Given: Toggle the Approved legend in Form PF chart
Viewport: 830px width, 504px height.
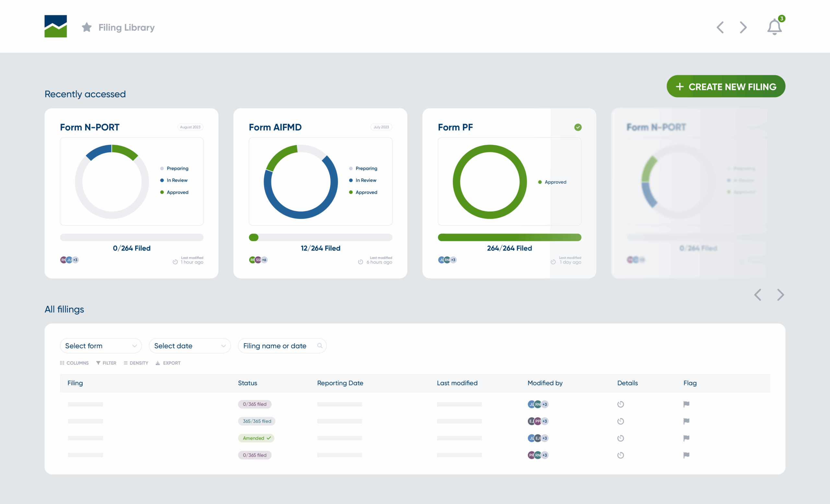Looking at the screenshot, I should pyautogui.click(x=552, y=182).
